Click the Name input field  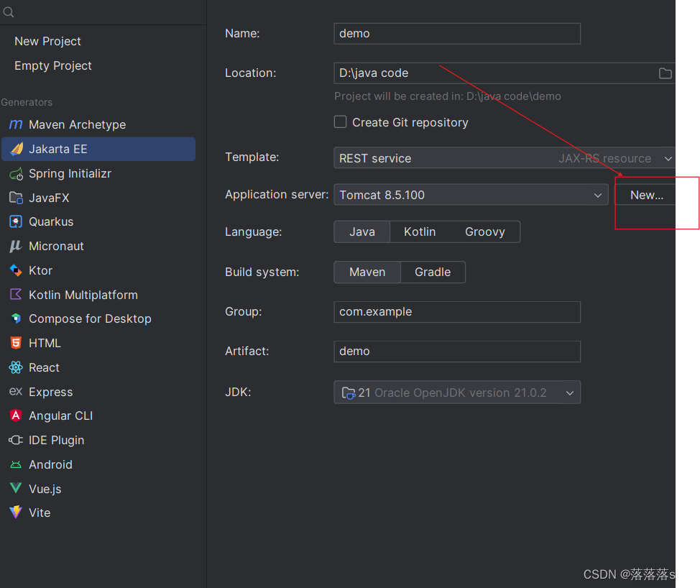pyautogui.click(x=457, y=34)
